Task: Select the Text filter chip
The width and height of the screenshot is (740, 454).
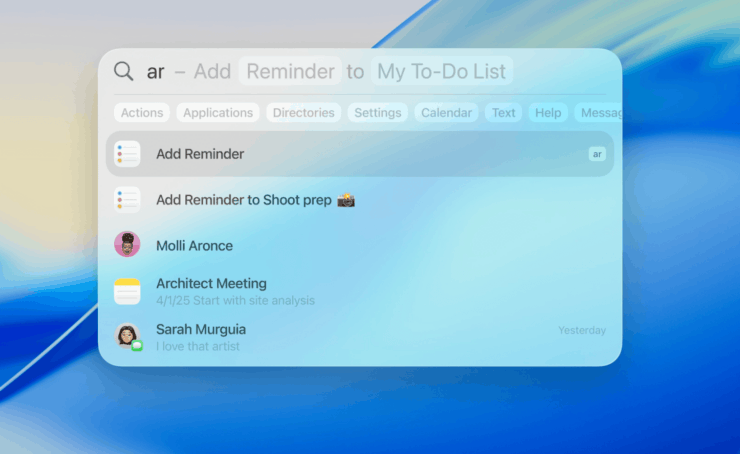Action: pos(504,113)
